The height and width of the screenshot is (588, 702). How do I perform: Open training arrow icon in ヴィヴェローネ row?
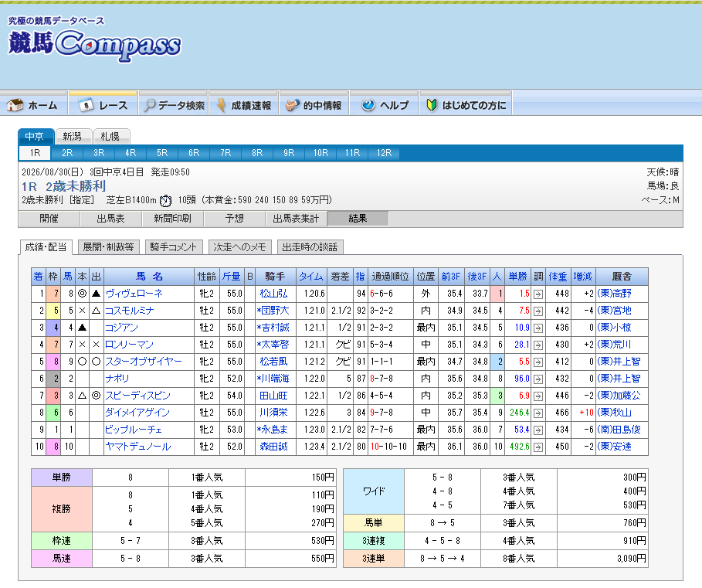pyautogui.click(x=538, y=294)
